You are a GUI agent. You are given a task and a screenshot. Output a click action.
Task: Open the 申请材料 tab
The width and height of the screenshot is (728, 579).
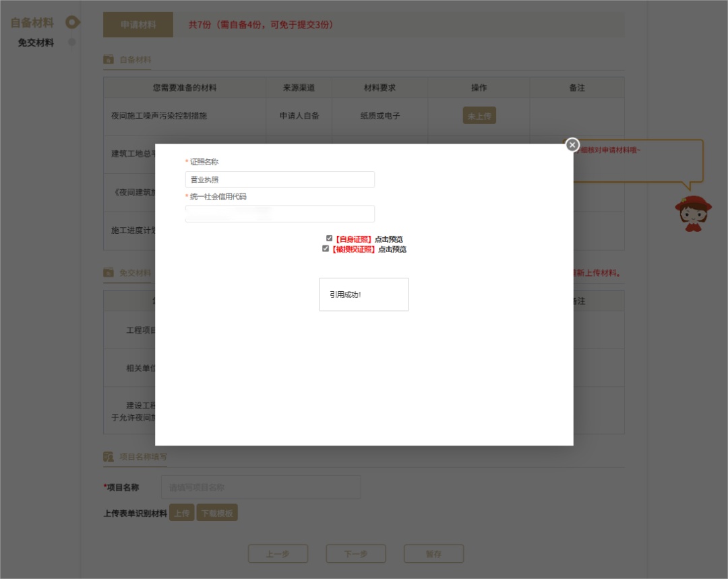[138, 25]
